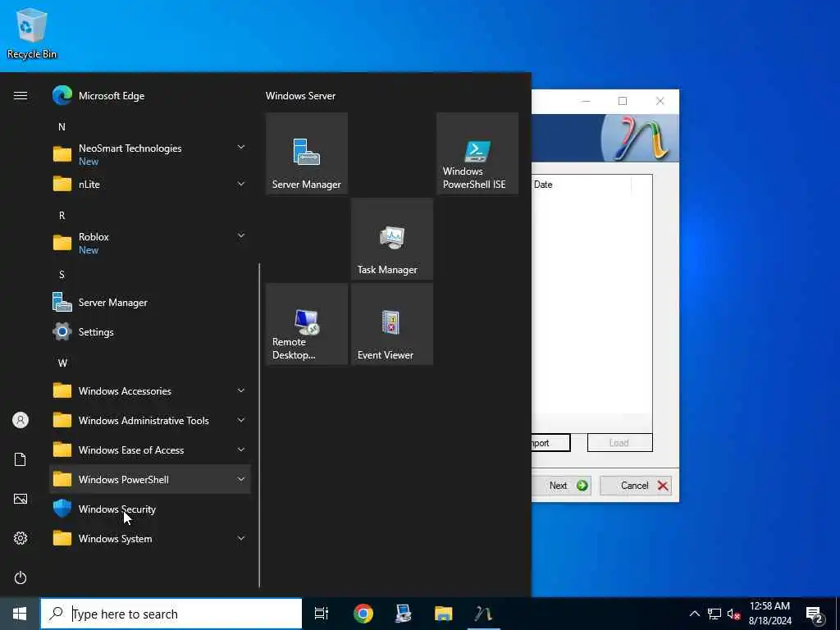Screen dimensions: 840x630
Task: Open the taskbar clock and date
Action: pos(769,614)
